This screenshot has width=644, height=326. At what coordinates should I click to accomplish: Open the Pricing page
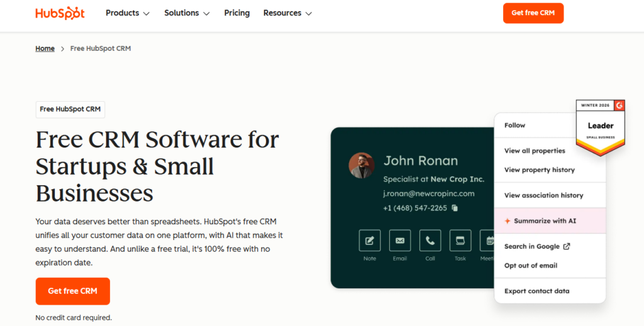[237, 13]
